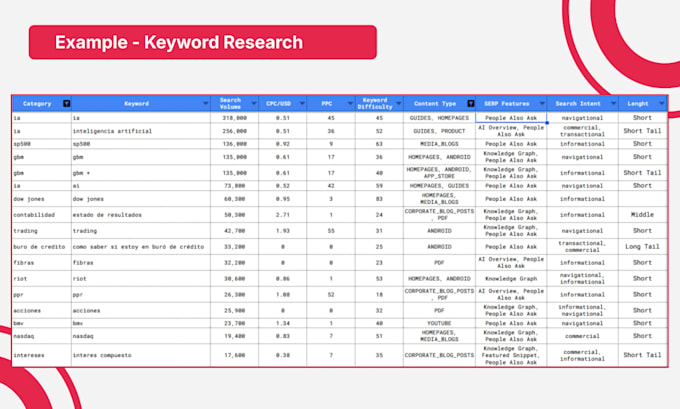The width and height of the screenshot is (680, 409).
Task: Select length cell 'Long Tail'
Action: (643, 246)
